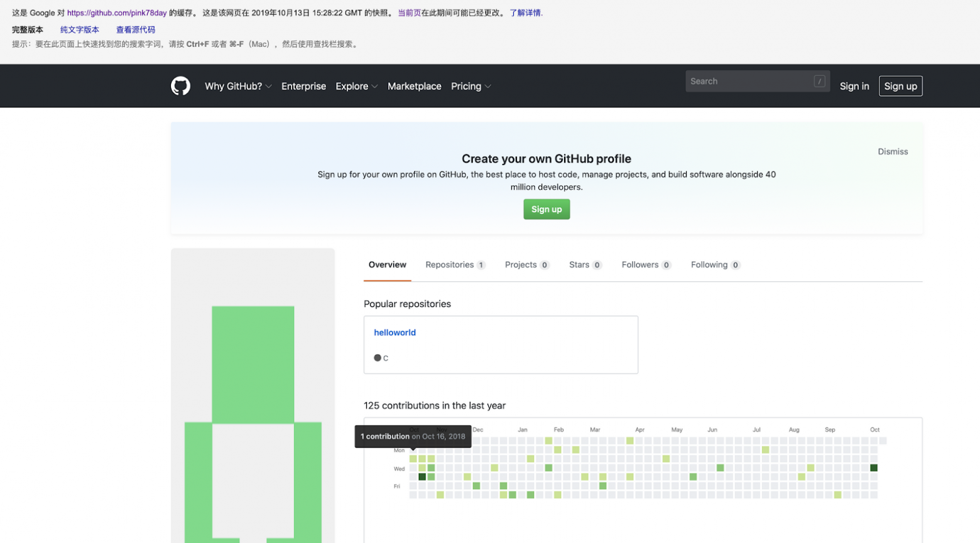Show the Followers tab
Viewport: 980px width, 543px height.
pos(646,265)
